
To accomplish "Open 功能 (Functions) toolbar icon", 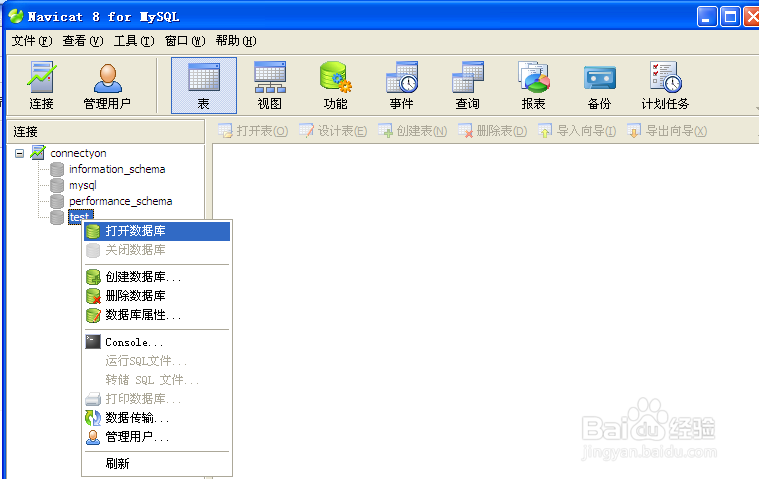I will pos(335,86).
